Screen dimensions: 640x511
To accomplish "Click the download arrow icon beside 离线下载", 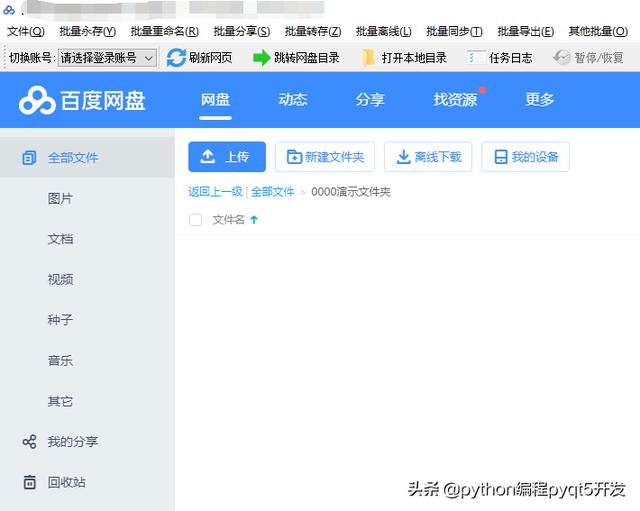I will [403, 157].
